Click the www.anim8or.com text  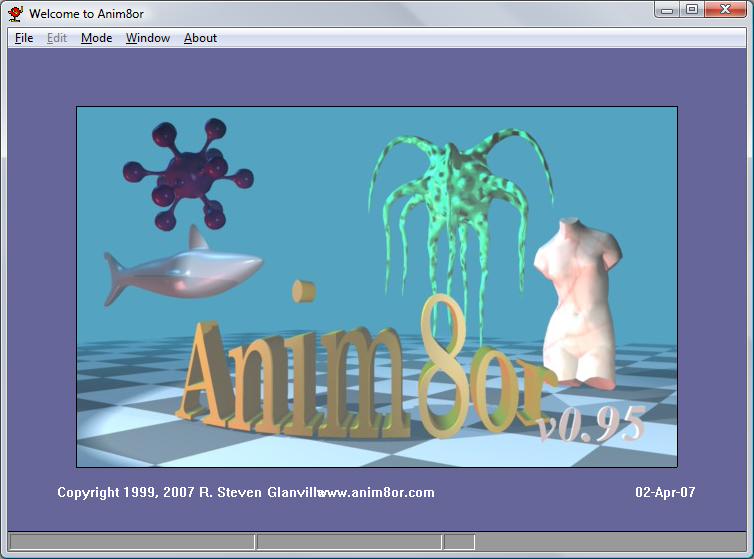(x=377, y=493)
